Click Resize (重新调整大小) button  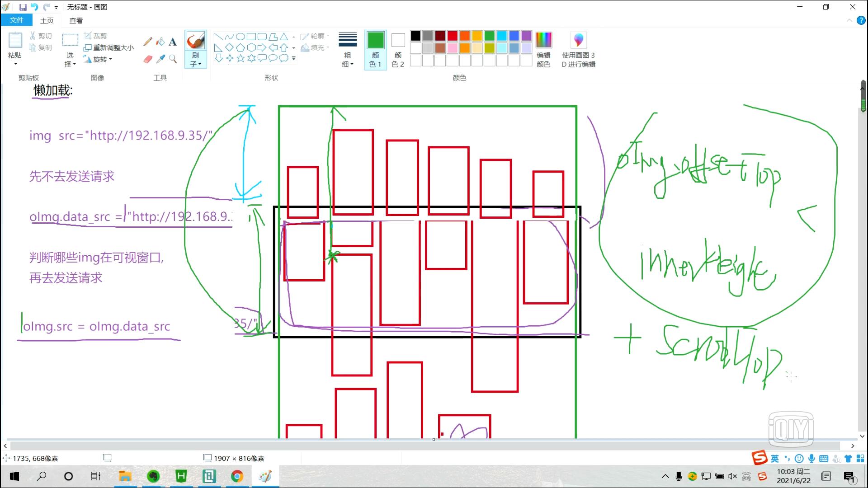click(x=109, y=47)
